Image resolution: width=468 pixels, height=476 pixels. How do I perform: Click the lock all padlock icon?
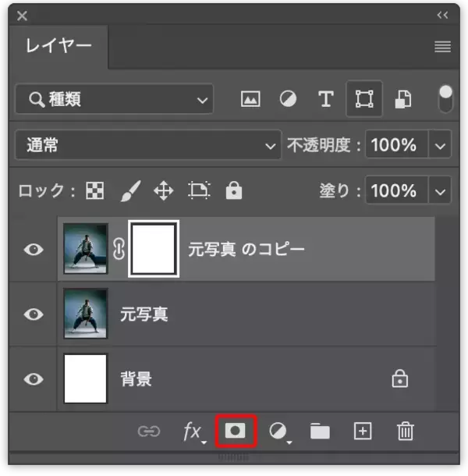pos(234,190)
